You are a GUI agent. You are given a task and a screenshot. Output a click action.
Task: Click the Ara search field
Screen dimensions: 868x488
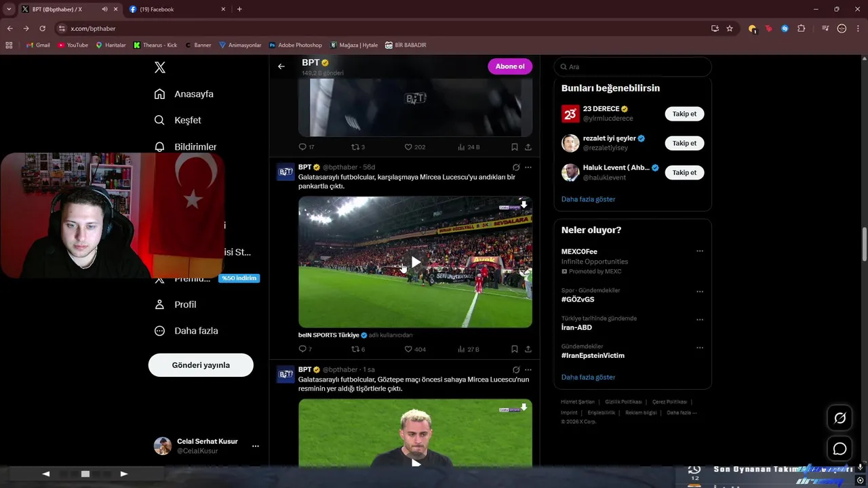pyautogui.click(x=633, y=66)
